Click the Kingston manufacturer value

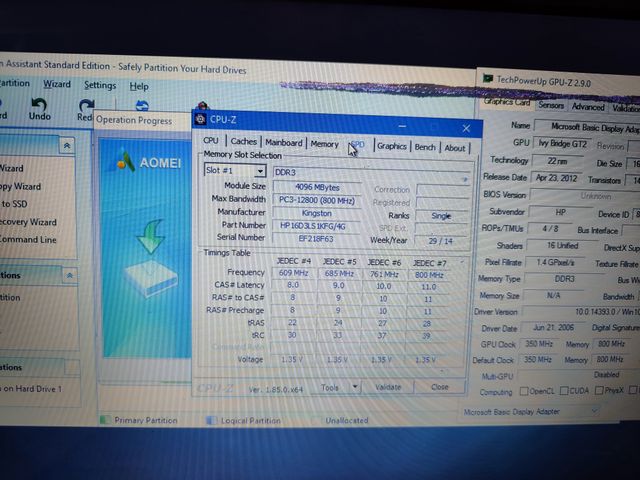(x=316, y=213)
